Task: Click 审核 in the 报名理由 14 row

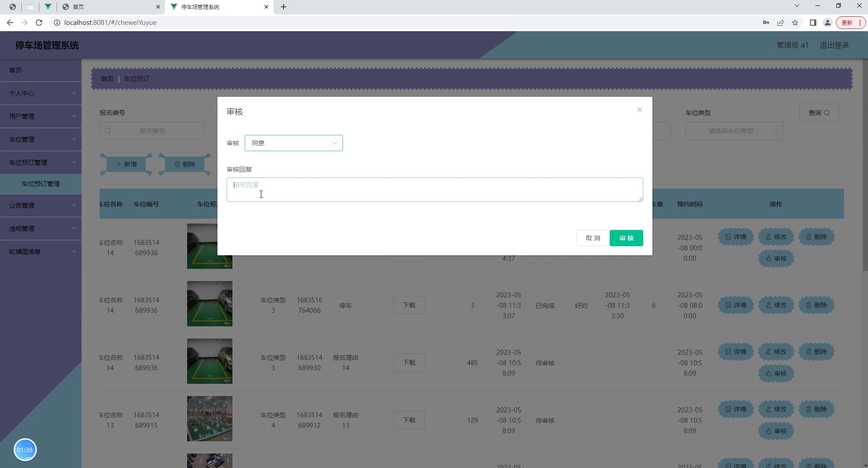Action: (776, 373)
